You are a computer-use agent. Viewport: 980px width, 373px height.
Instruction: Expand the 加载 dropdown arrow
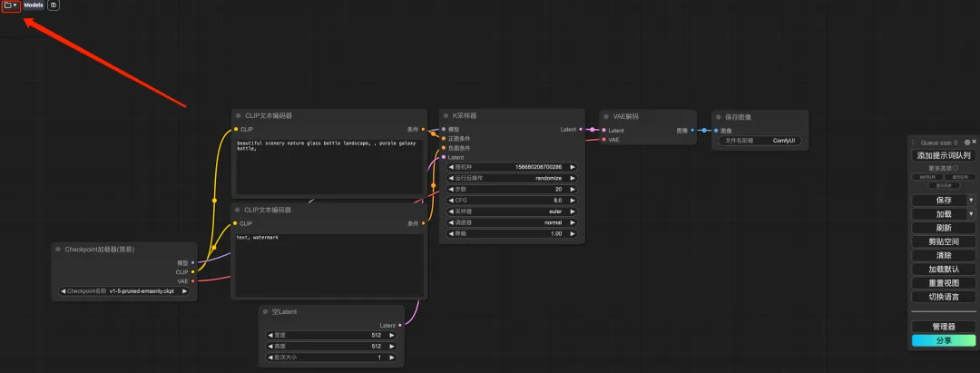(x=970, y=214)
